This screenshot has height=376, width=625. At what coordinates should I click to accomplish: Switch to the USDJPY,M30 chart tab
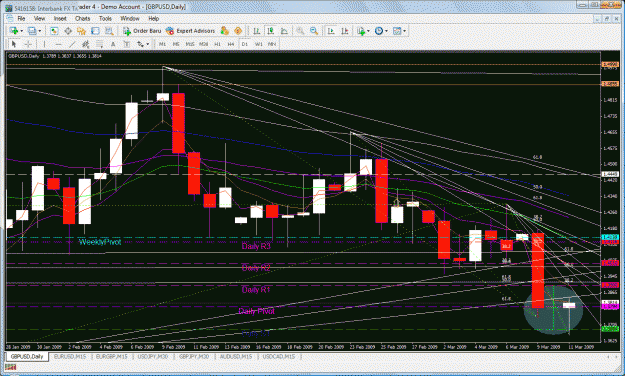point(153,356)
